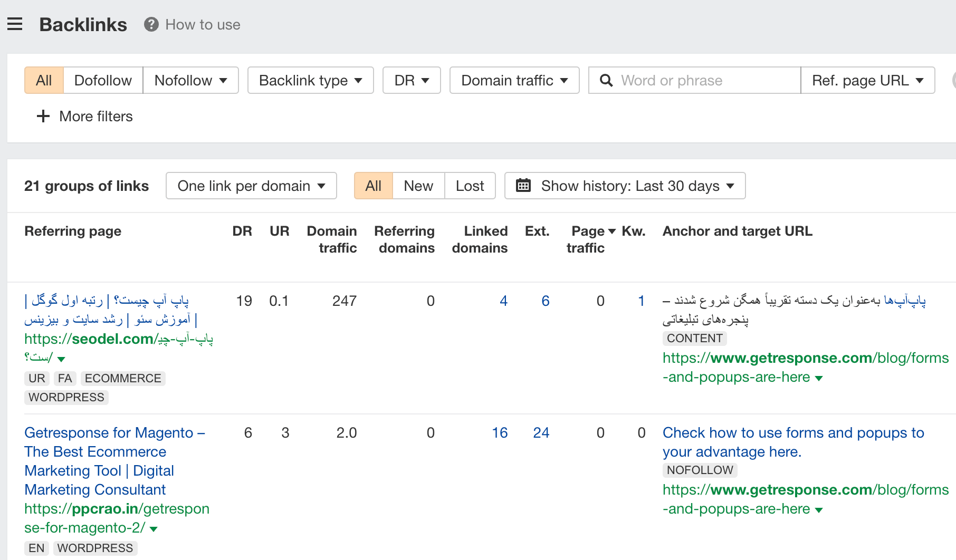Open the Nofollow filter dropdown

pos(190,80)
